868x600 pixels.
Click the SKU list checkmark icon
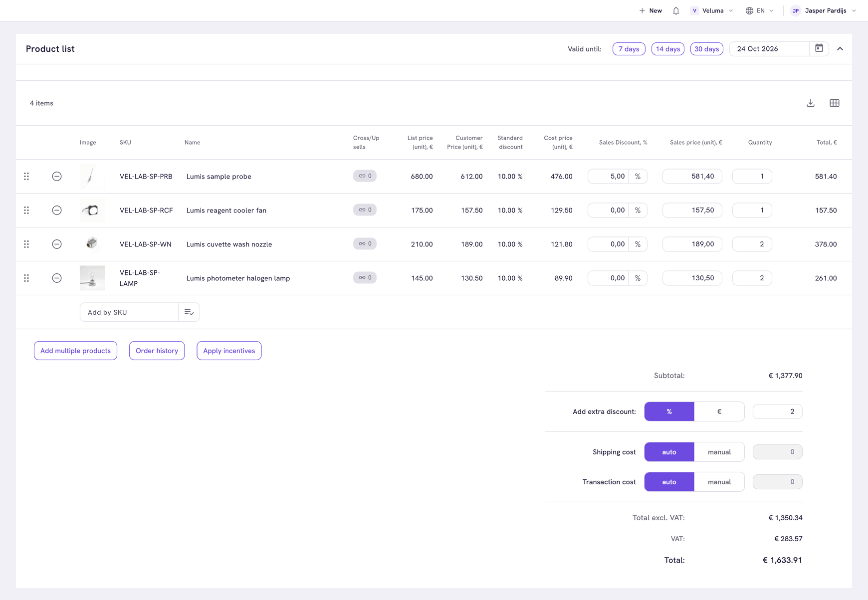point(189,312)
